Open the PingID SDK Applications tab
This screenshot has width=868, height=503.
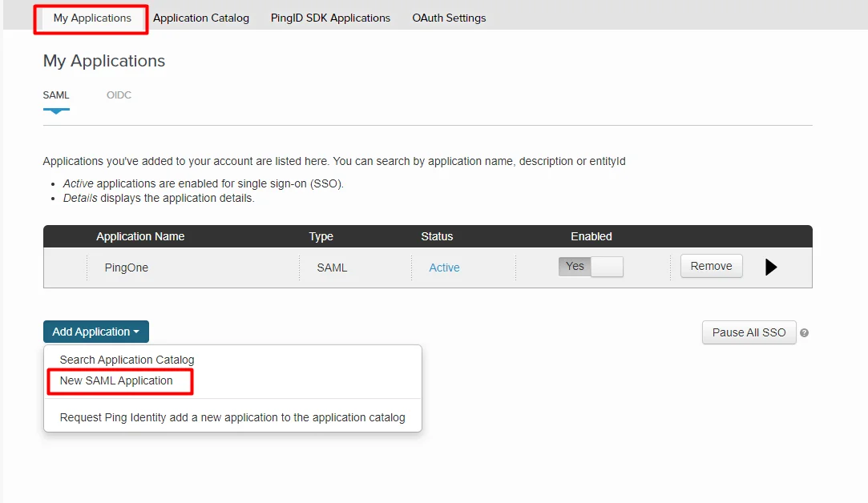[x=330, y=17]
